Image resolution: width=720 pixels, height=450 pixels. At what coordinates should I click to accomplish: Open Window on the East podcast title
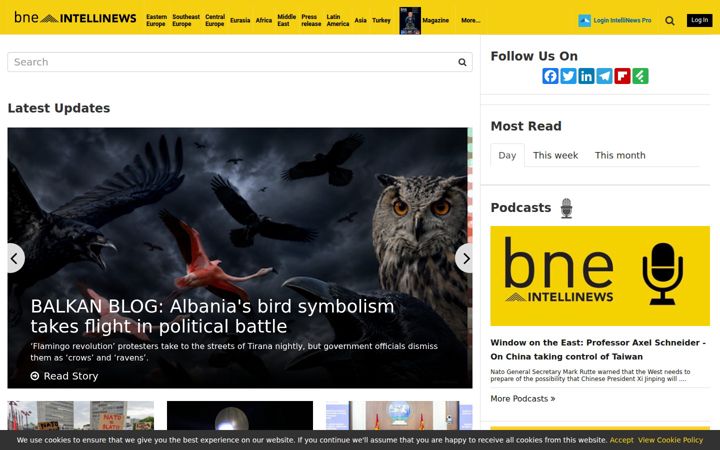(x=598, y=349)
